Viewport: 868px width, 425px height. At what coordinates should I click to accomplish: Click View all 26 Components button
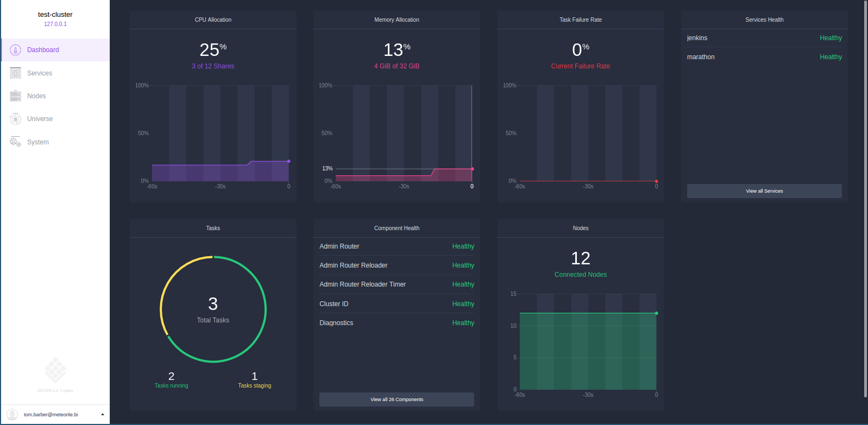tap(397, 399)
